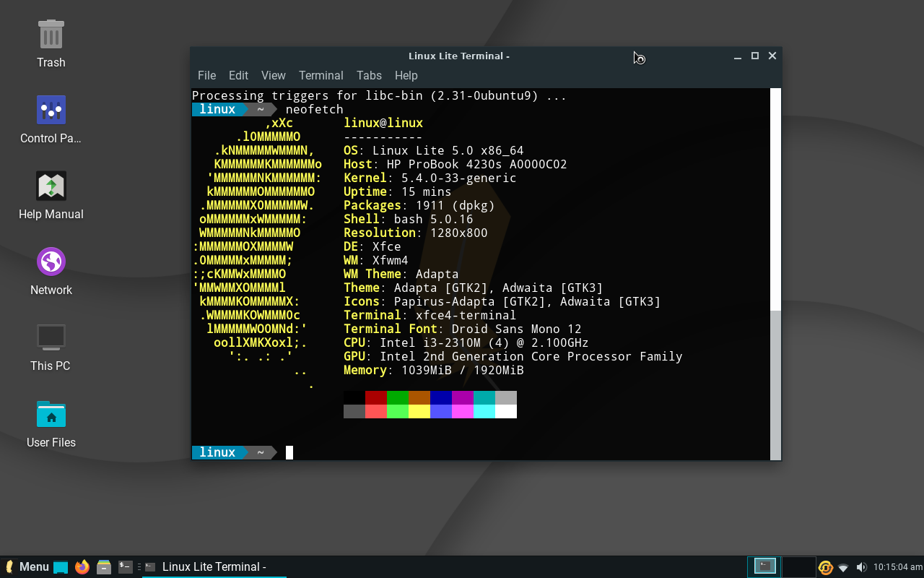Open the Terminal menu
The width and height of the screenshot is (924, 578).
pyautogui.click(x=321, y=75)
